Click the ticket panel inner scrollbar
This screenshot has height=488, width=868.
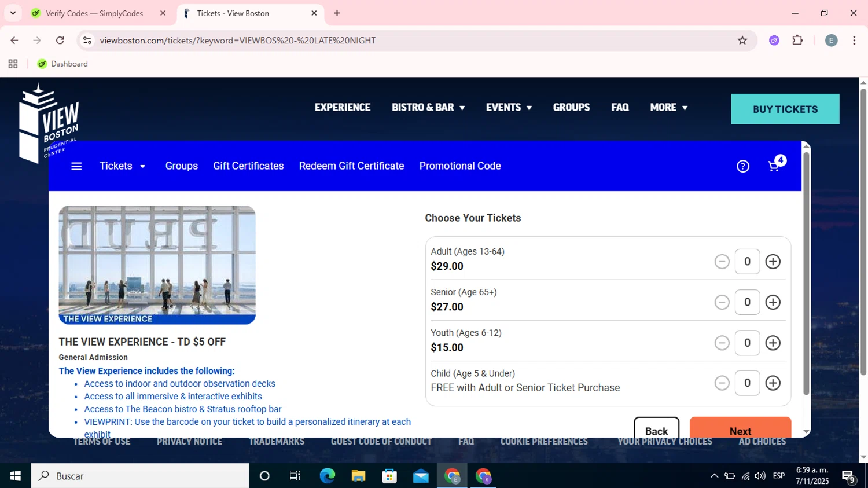tap(806, 273)
